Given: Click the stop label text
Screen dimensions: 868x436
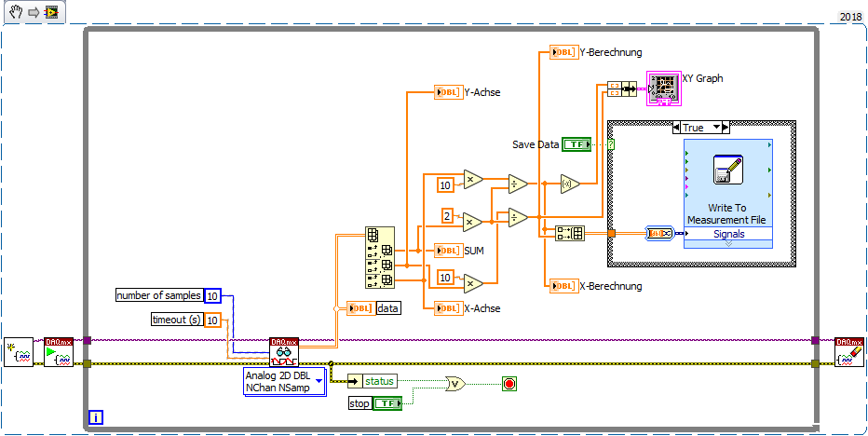Looking at the screenshot, I should (359, 403).
